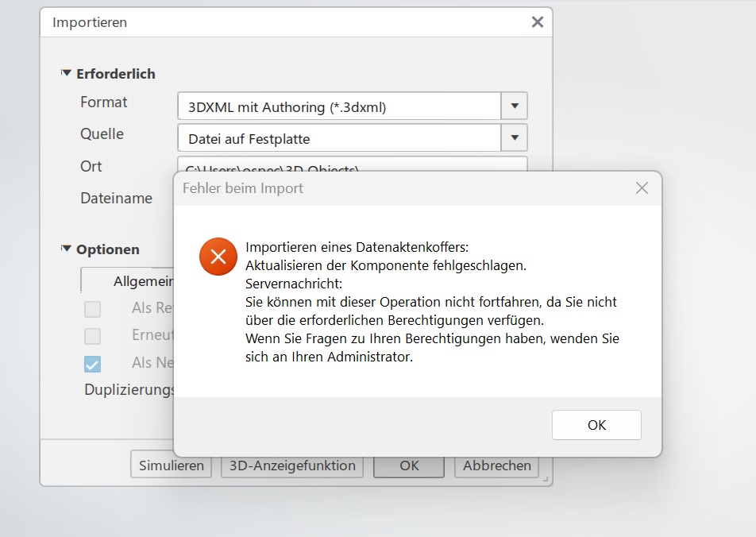Close the Fehler beim Import dialog
The width and height of the screenshot is (756, 537).
(642, 188)
